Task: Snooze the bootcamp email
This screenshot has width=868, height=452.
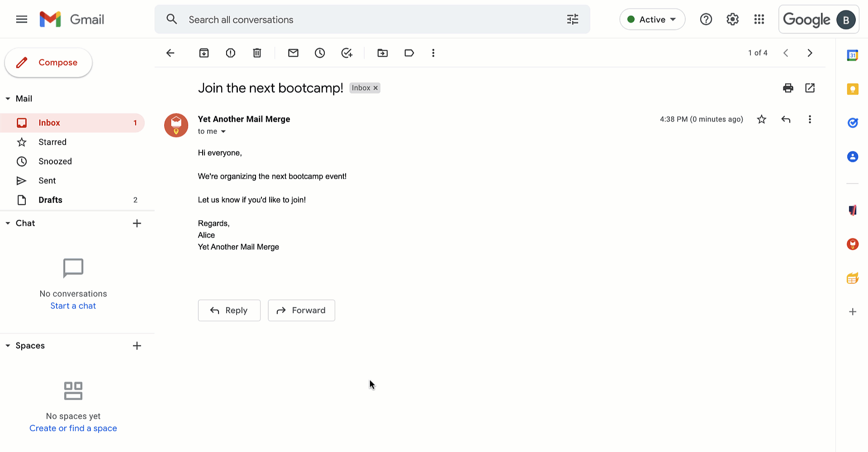Action: (320, 53)
